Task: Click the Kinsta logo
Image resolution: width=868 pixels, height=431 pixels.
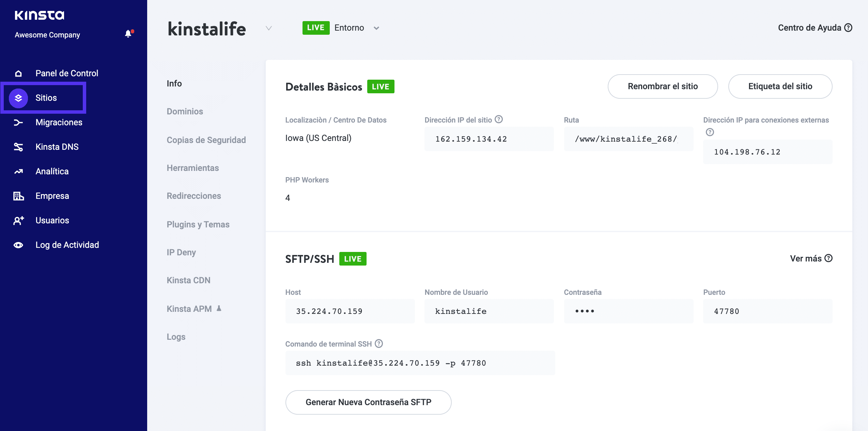Action: pos(40,15)
